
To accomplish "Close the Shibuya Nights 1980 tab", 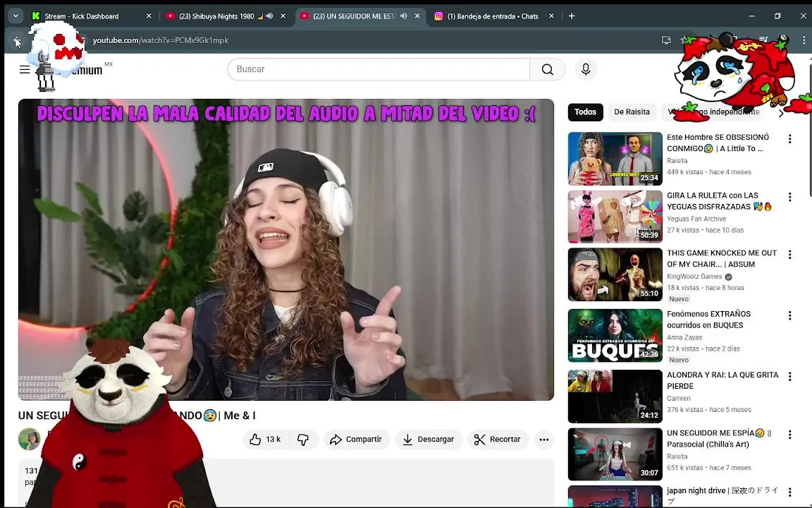I will (x=283, y=16).
